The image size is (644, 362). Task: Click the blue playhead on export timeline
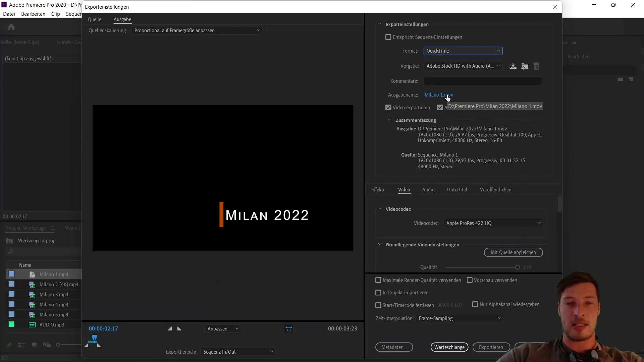coord(94,338)
